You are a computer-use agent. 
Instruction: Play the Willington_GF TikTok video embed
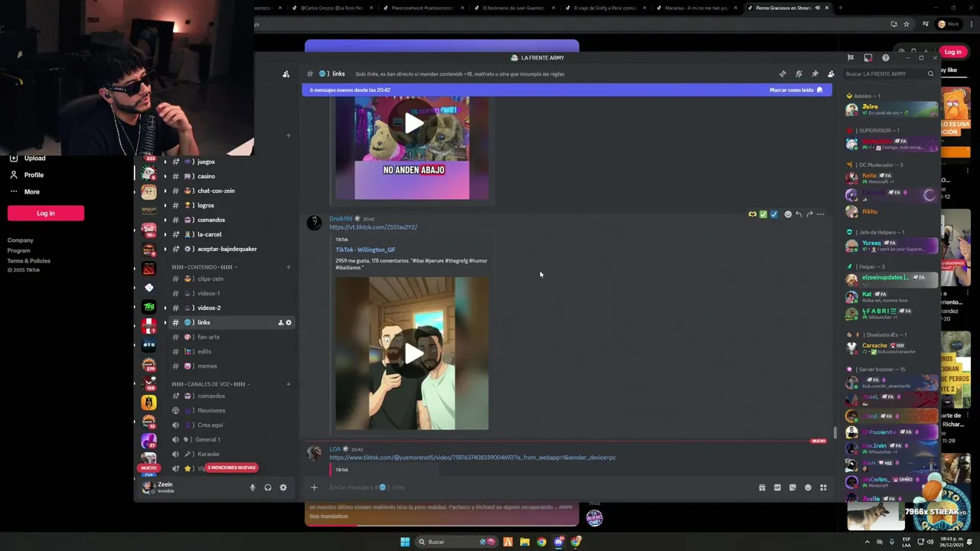point(413,354)
